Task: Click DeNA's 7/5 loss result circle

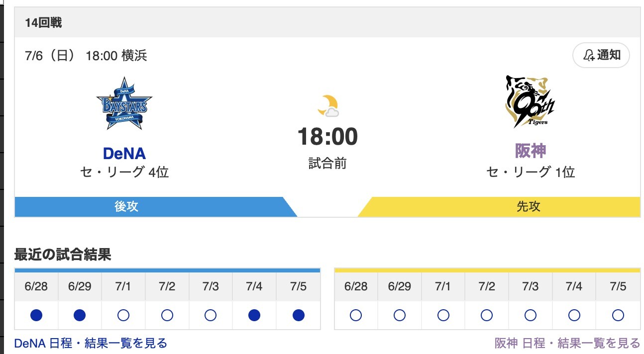Action: click(298, 315)
